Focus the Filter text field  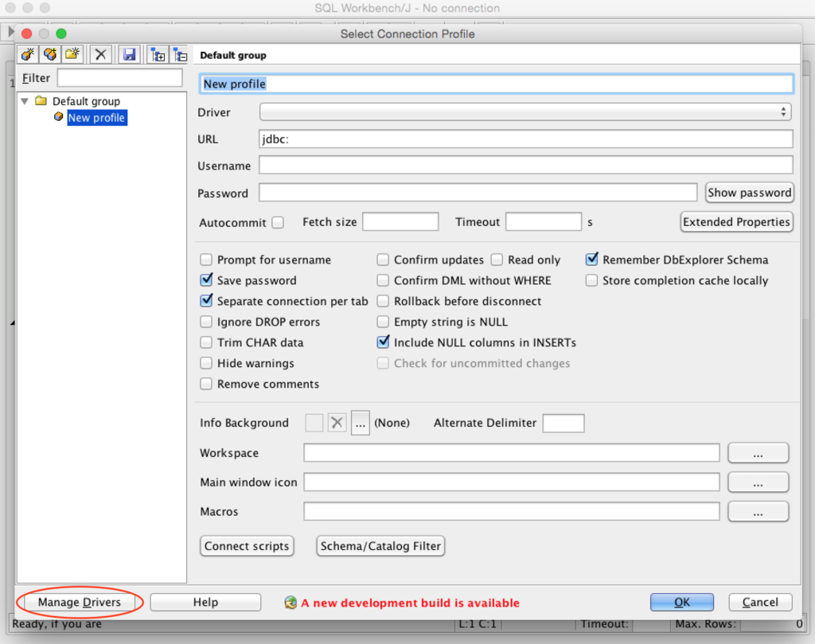[x=119, y=78]
